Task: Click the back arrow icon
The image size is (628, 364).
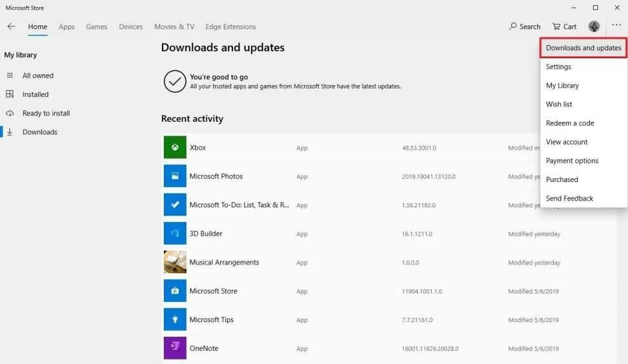Action: [11, 27]
